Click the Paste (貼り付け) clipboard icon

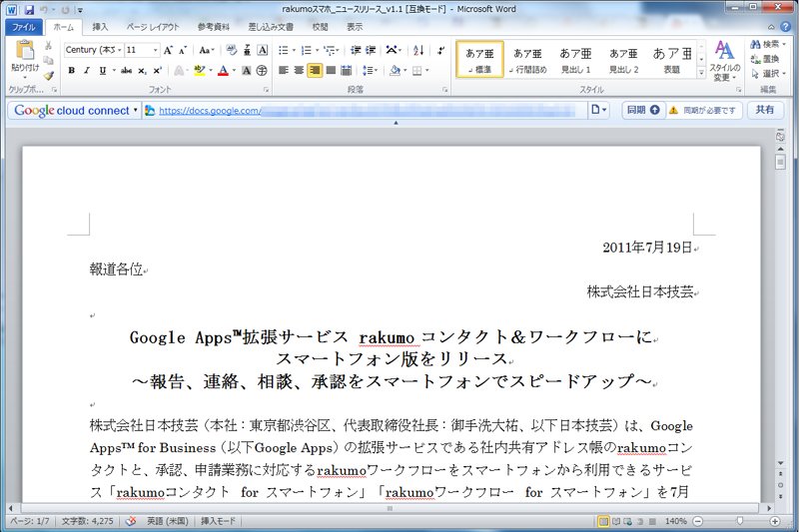[24, 51]
